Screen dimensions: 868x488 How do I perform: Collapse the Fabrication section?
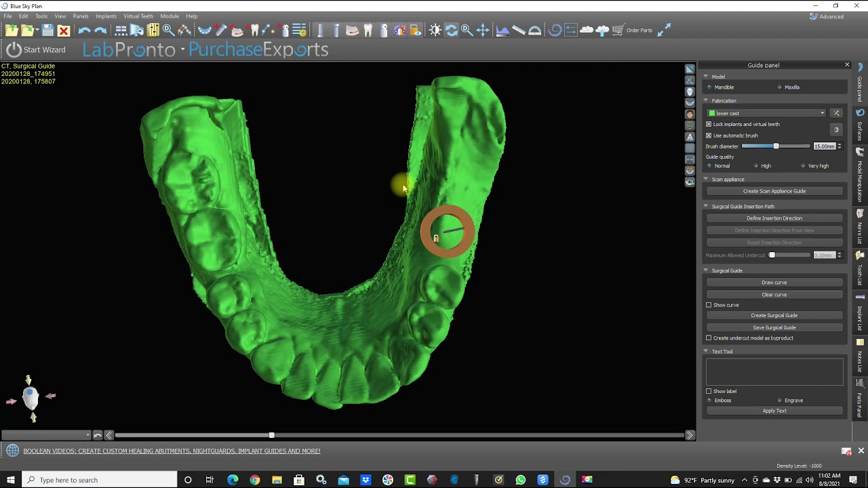tap(705, 100)
